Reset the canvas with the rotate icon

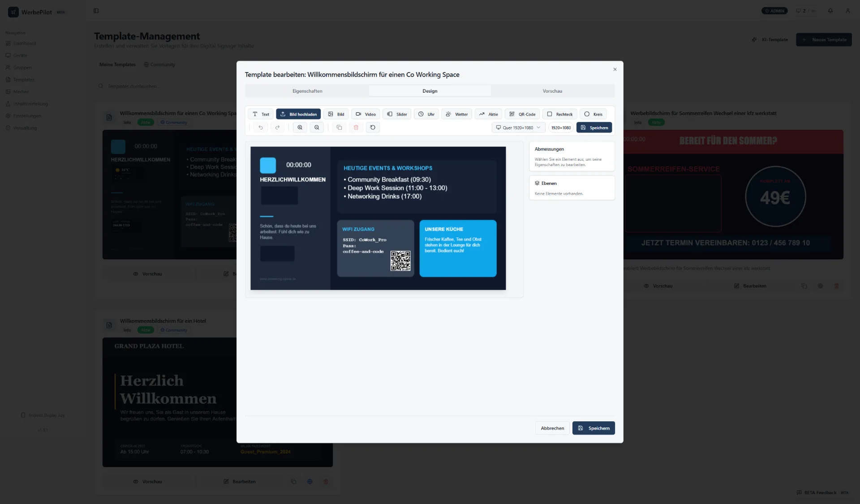(373, 128)
